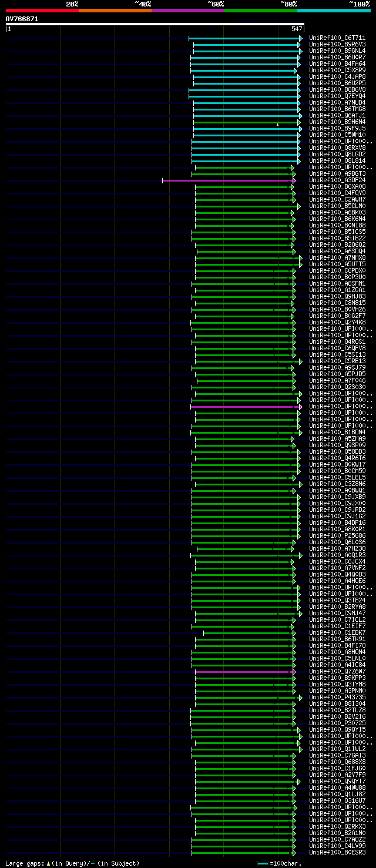Screen dimensions: 376x868
Task: Select the UniRef100_C5WM10 label
Action: (337, 135)
